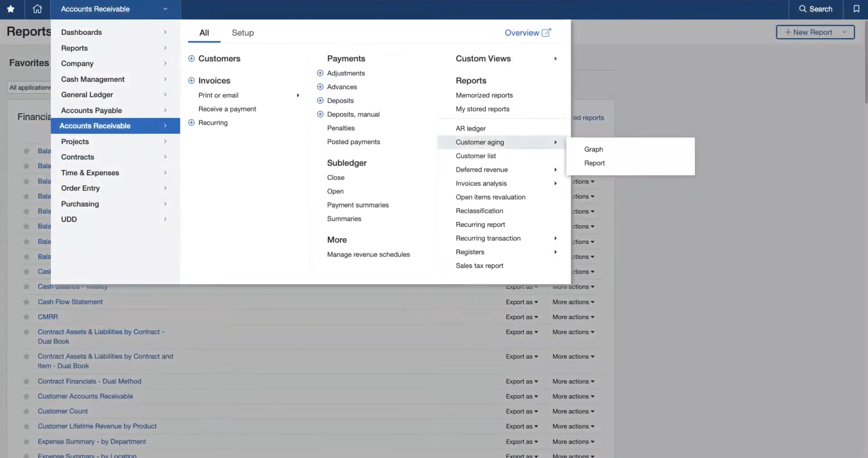
Task: Open Cash Flow Statement report link
Action: pyautogui.click(x=70, y=302)
